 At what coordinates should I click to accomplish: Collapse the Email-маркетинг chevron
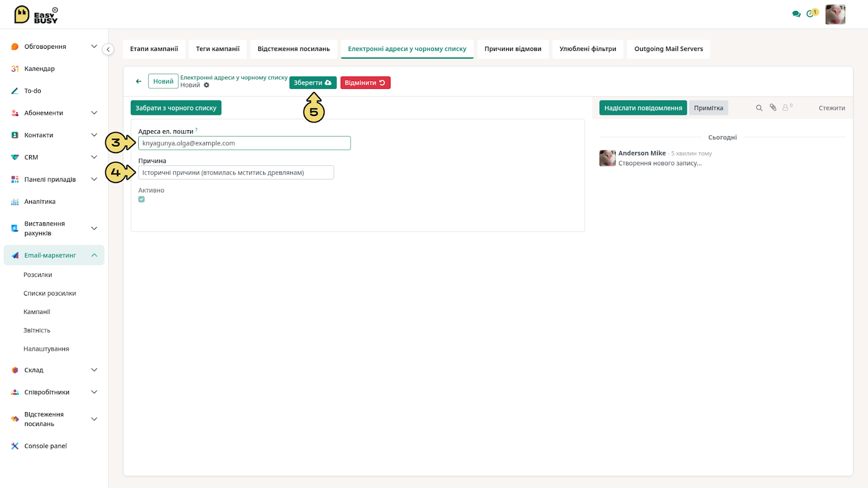coord(94,255)
